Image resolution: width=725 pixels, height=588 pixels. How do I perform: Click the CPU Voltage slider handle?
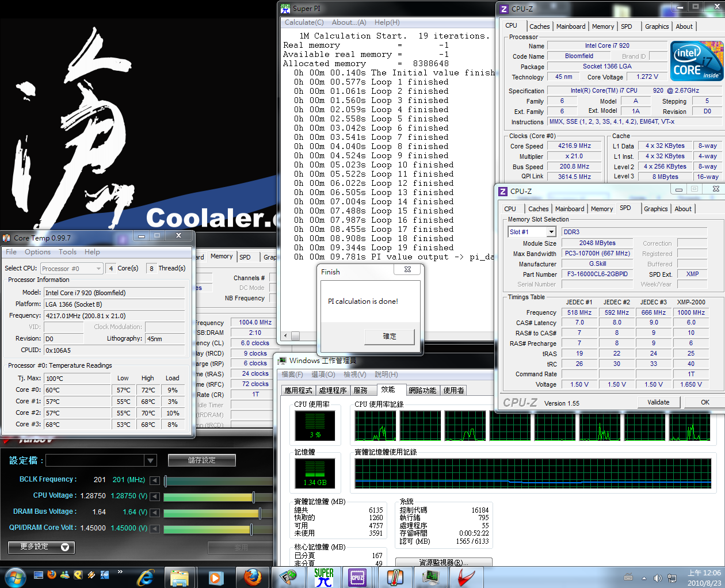tap(254, 497)
